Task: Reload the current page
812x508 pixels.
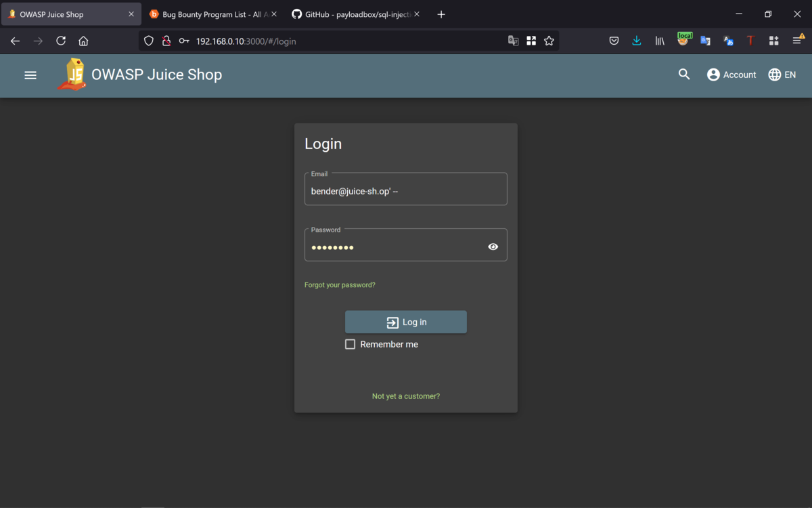Action: point(61,41)
